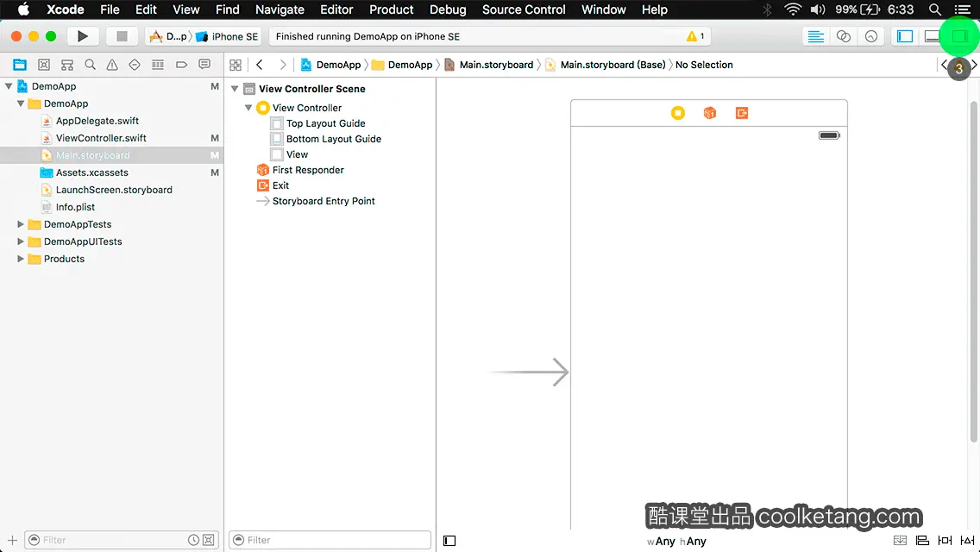Open the Find navigator magnifier icon
Screen dimensions: 980x552
[x=90, y=65]
